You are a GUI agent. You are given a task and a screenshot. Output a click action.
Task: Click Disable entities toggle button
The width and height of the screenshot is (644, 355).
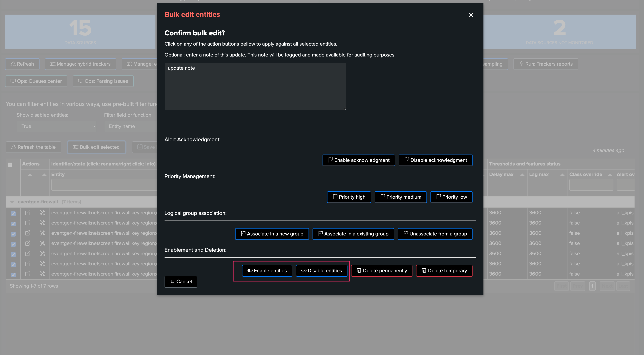coord(321,271)
